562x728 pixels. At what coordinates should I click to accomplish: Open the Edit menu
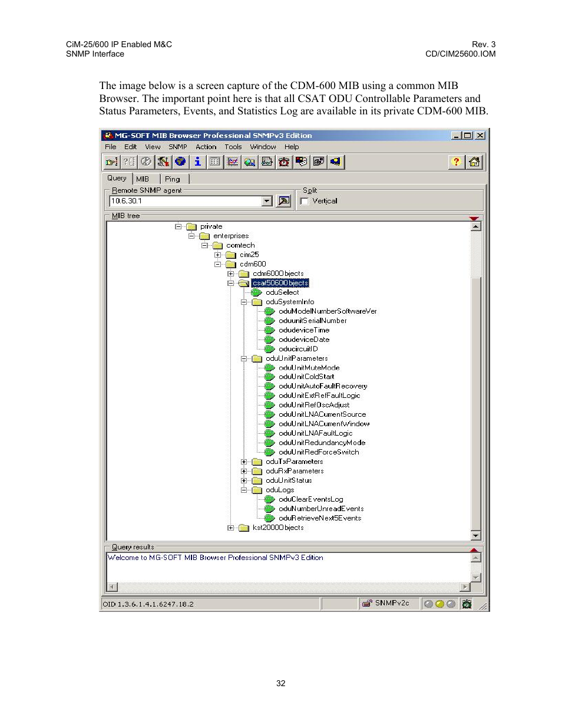(130, 147)
